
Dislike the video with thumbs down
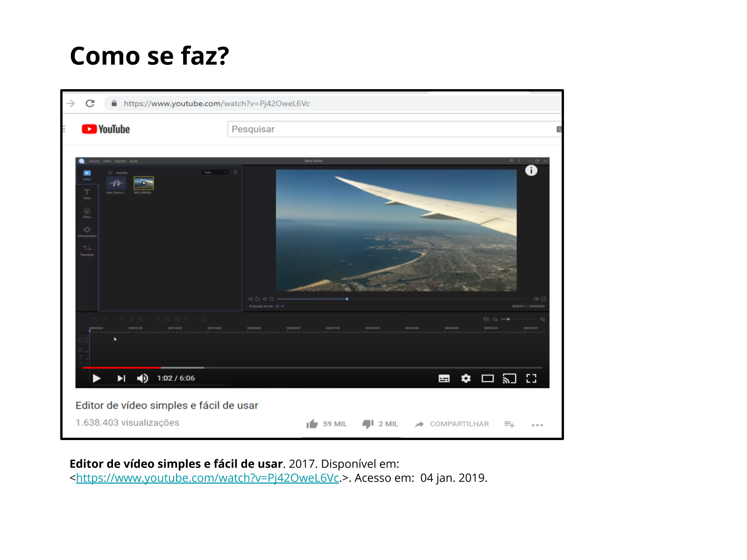tap(368, 424)
